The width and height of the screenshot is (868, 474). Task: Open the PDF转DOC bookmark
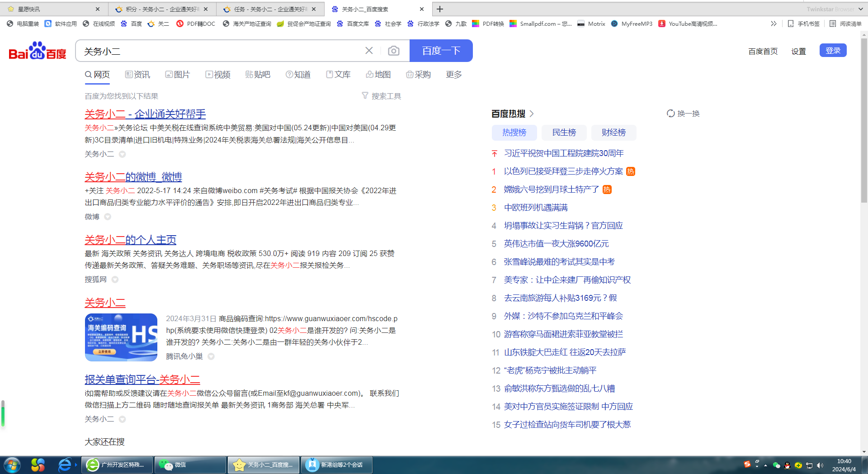coord(196,24)
